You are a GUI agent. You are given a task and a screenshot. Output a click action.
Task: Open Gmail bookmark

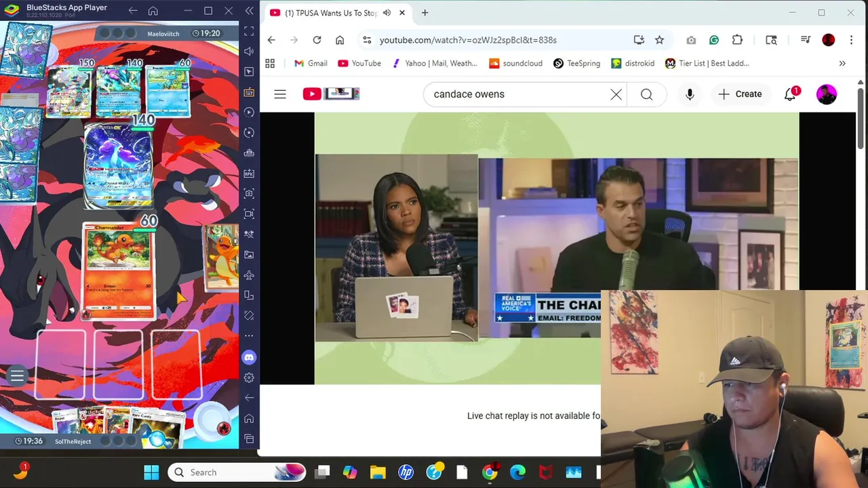tap(311, 63)
